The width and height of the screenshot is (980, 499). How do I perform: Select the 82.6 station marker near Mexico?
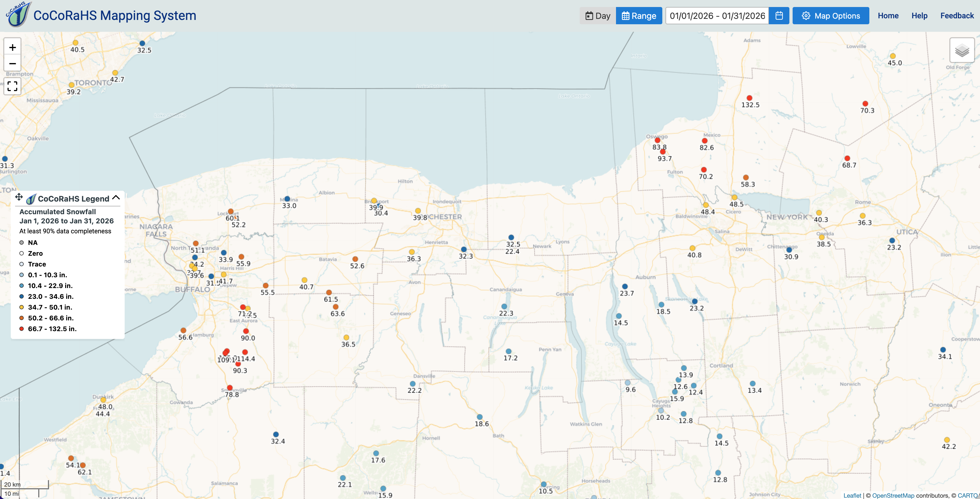click(x=705, y=141)
